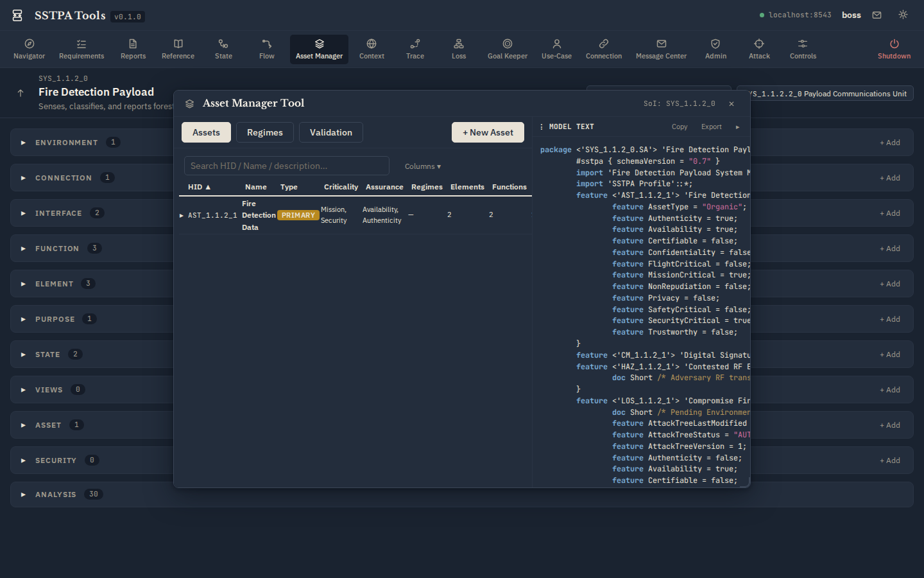Image resolution: width=924 pixels, height=578 pixels.
Task: Open the Columns dropdown
Action: [423, 166]
